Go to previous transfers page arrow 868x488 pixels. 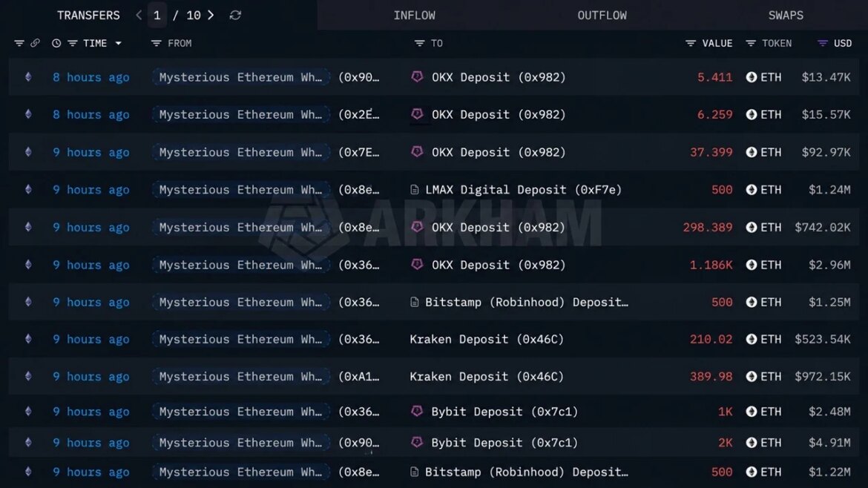point(139,16)
